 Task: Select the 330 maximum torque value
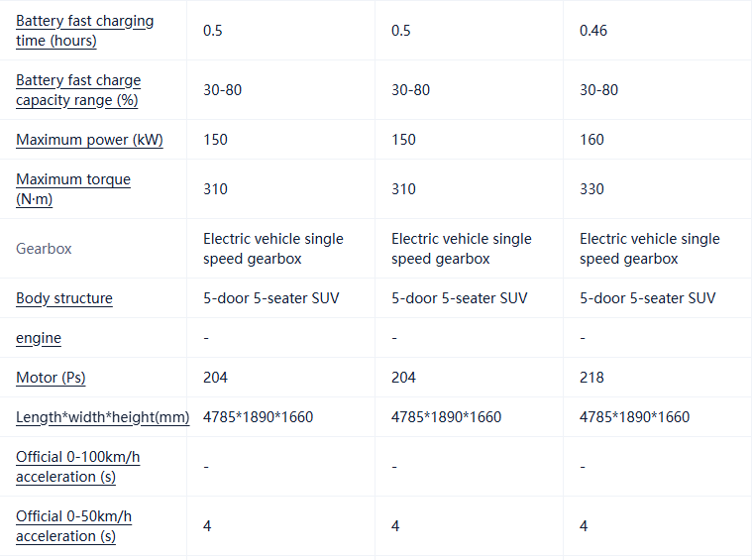point(591,189)
